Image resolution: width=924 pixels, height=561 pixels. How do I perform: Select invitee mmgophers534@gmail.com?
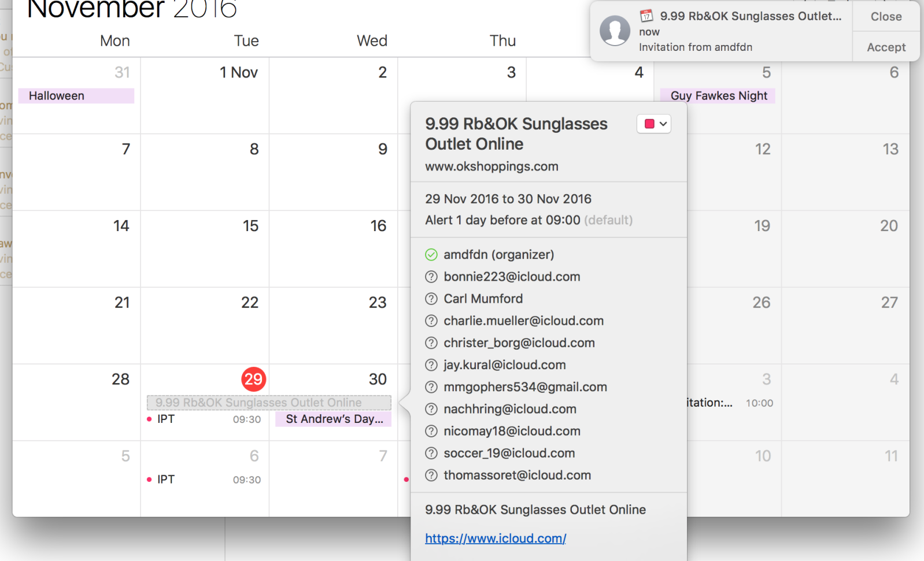(525, 387)
